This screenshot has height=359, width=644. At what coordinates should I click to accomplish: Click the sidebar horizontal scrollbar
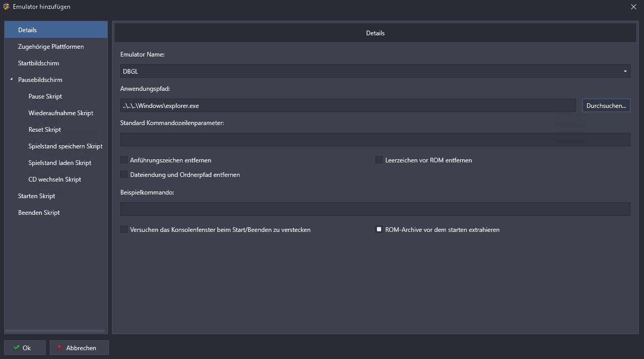[55, 331]
